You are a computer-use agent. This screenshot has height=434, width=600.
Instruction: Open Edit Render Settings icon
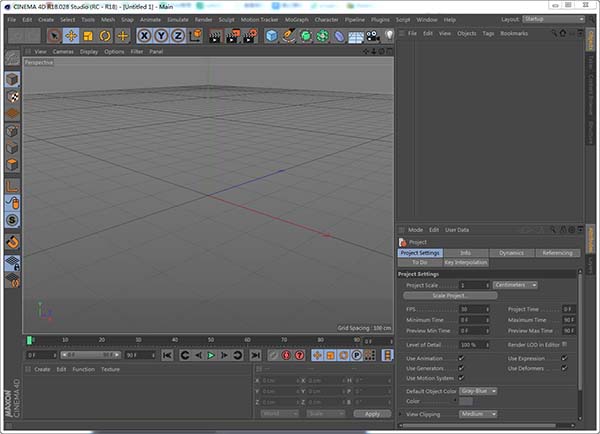pyautogui.click(x=250, y=36)
